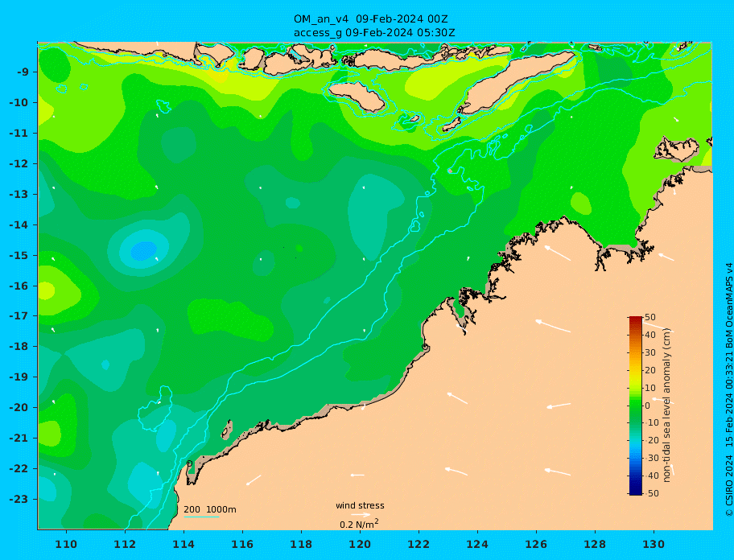This screenshot has height=560, width=734.
Task: Click the longitude axis label "130"
Action: click(654, 544)
